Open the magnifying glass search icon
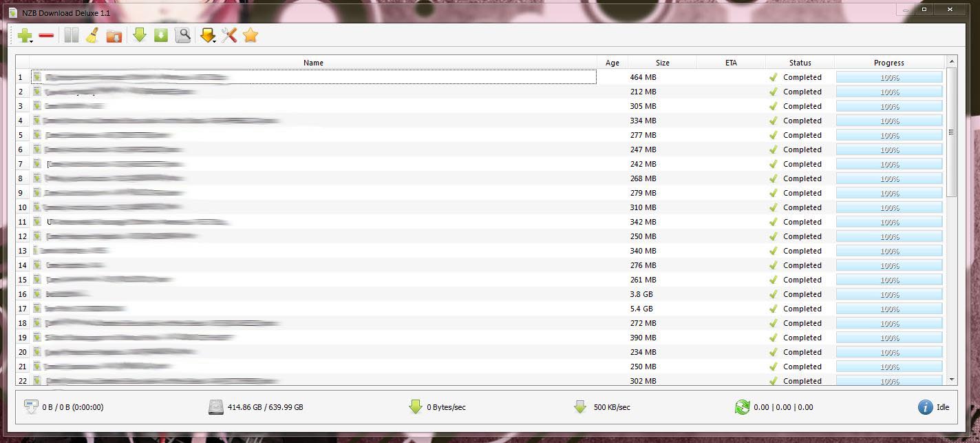Screen dimensions: 980x443 (x=182, y=35)
